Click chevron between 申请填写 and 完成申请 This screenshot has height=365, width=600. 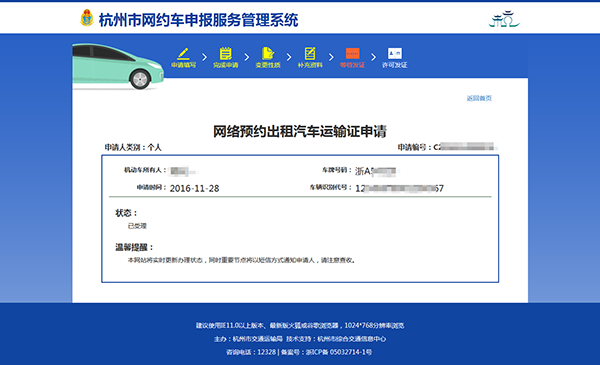pyautogui.click(x=204, y=57)
